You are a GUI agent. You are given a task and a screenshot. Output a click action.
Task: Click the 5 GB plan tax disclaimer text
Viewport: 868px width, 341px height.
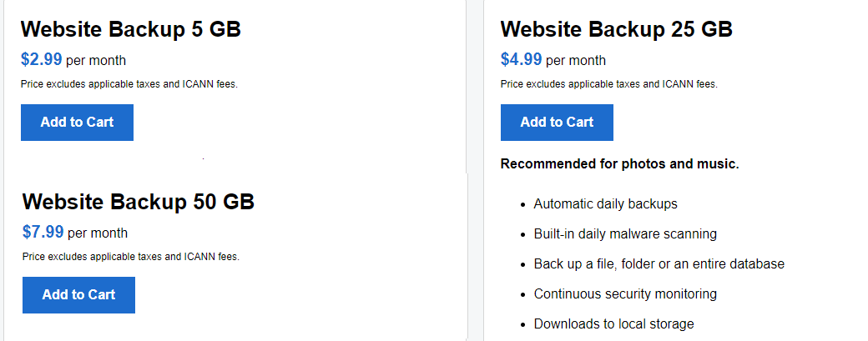(x=129, y=84)
